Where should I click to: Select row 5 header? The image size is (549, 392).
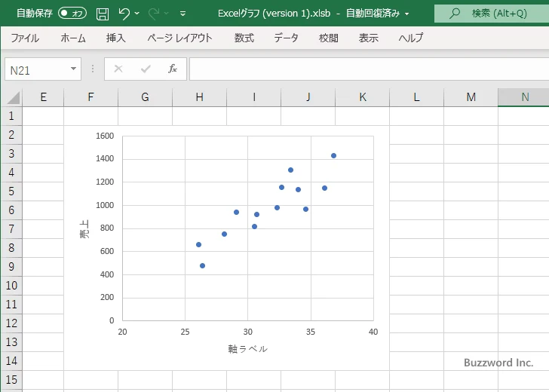11,191
